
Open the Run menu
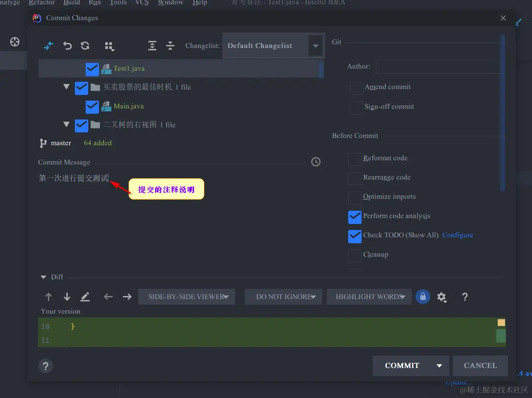click(x=95, y=3)
